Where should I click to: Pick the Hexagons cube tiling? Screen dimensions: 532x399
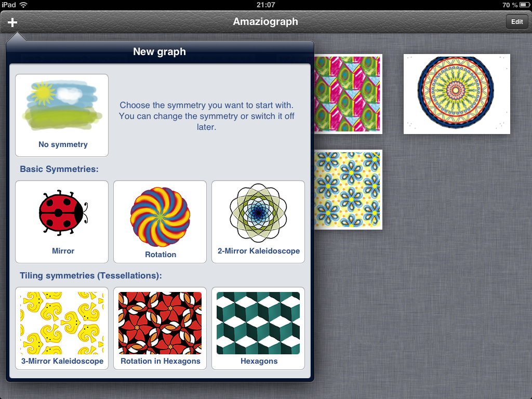[258, 328]
